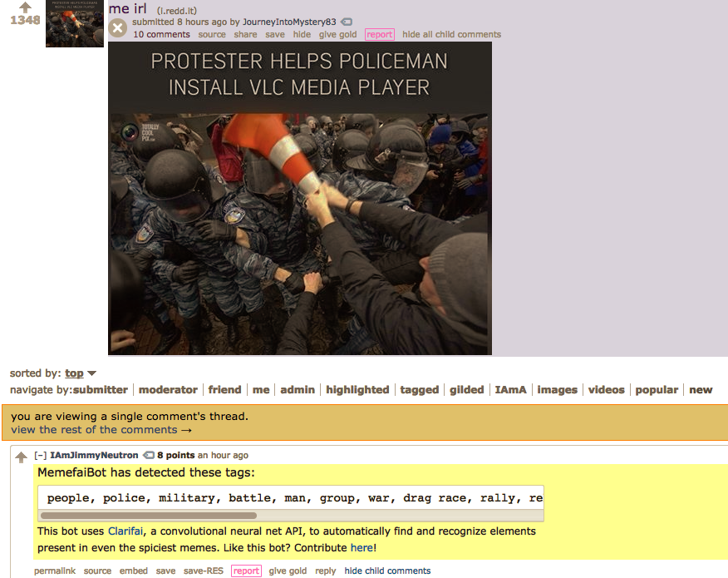Click the dropdown arrow next to top
Screen dimensions: 728x578
click(92, 373)
